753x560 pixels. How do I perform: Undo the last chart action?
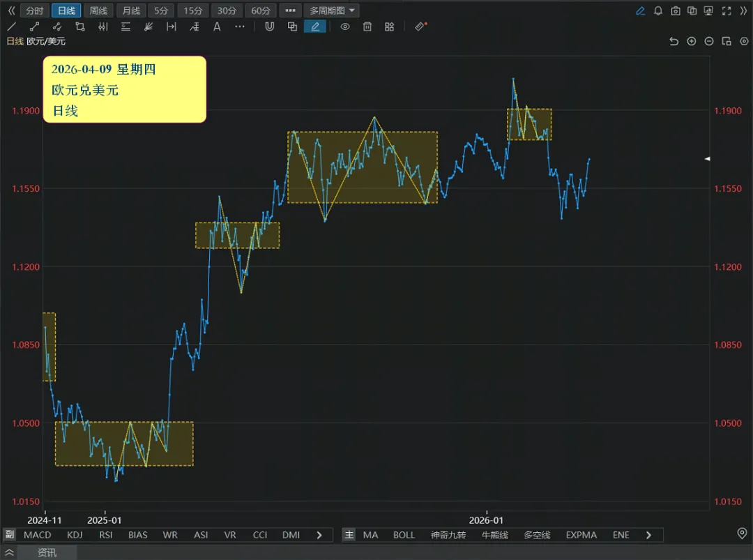click(674, 41)
